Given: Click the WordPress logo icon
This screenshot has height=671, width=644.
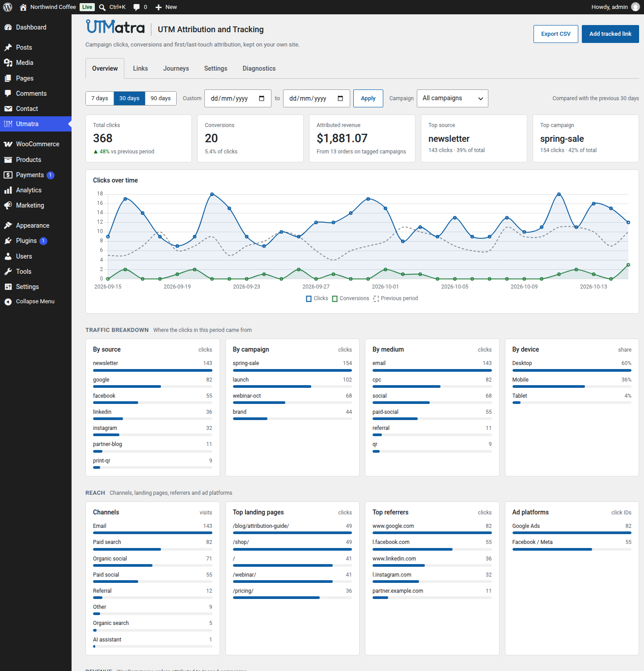Looking at the screenshot, I should tap(8, 7).
